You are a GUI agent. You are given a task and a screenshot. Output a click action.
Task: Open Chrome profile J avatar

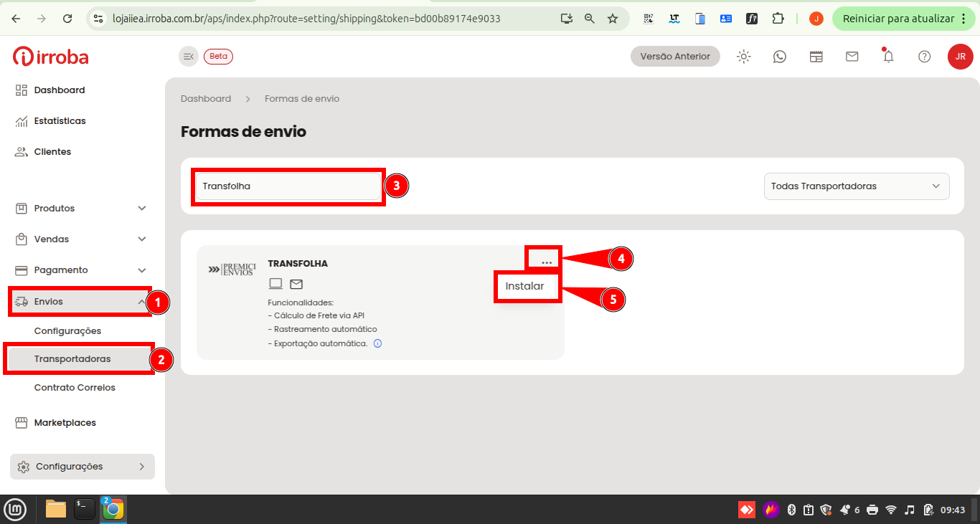pos(816,19)
